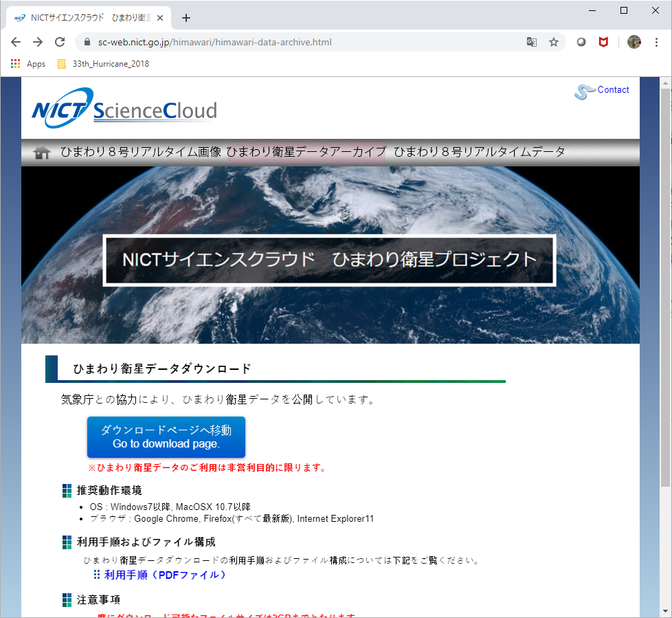Open ひまわり８号リアルタイム画像 menu item
This screenshot has width=672, height=618.
coord(141,152)
